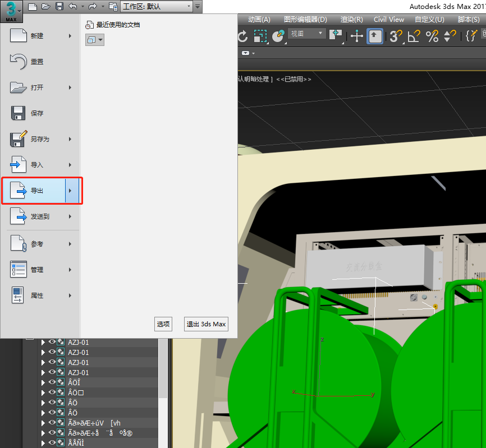Open the 脚本(S) menu

click(x=469, y=20)
